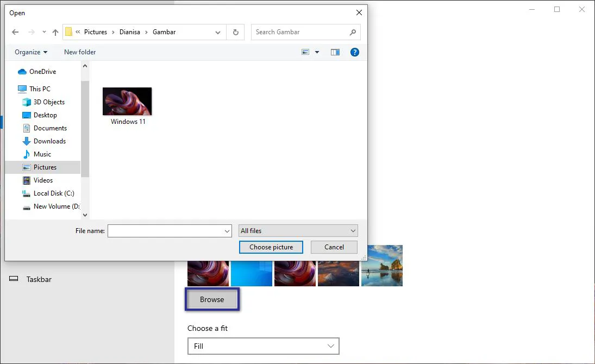Viewport: 595px width, 364px height.
Task: Click the change view icon on the toolbar
Action: 305,52
